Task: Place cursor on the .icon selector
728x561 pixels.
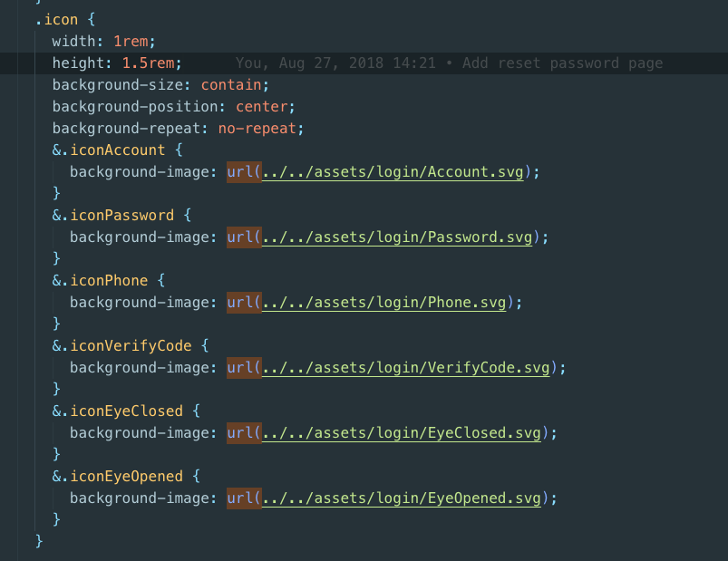Action: 56,20
